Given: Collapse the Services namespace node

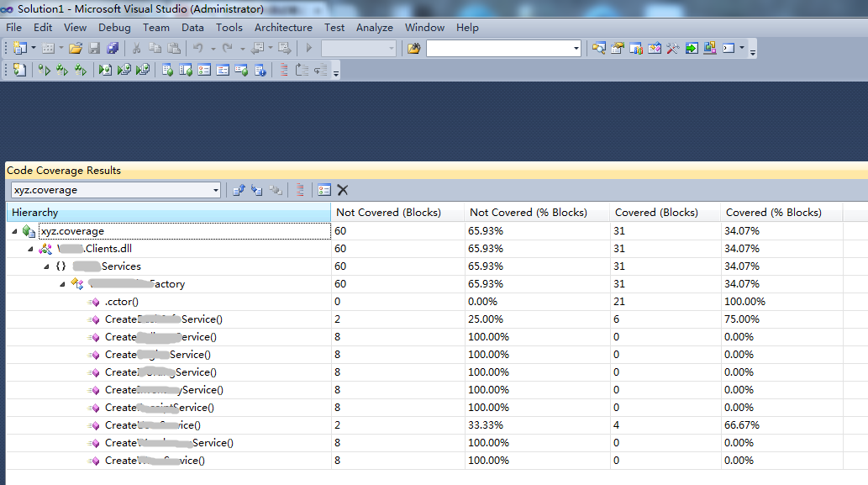Looking at the screenshot, I should tap(46, 266).
